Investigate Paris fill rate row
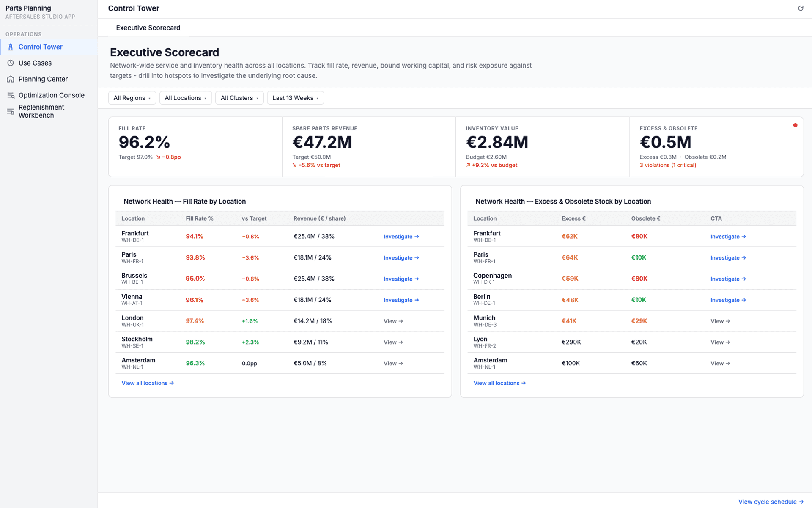Screen dimensions: 812x508 pos(401,258)
